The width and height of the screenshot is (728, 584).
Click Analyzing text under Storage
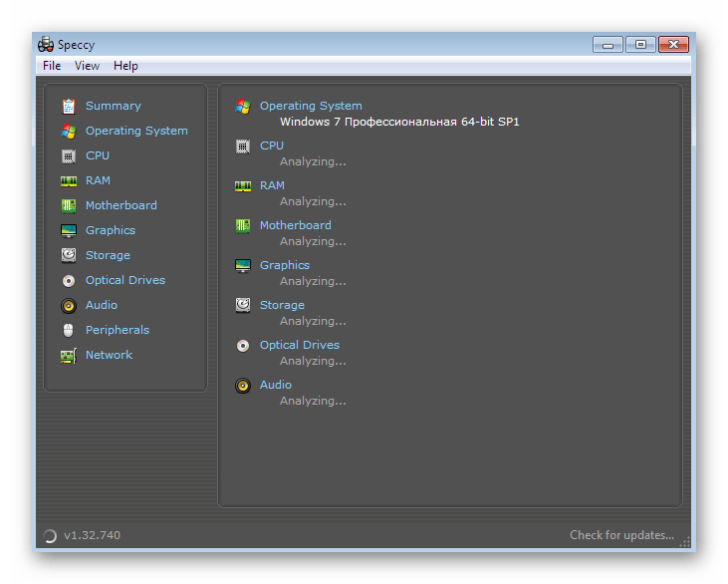tap(313, 322)
